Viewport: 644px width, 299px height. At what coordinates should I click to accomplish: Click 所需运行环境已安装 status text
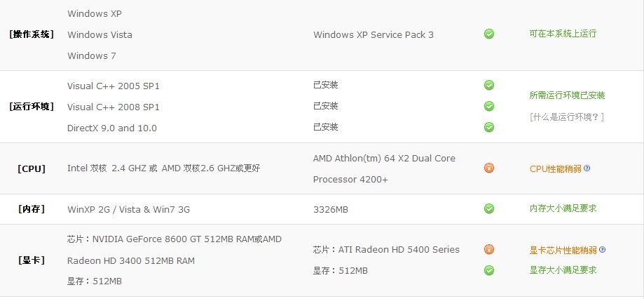567,95
